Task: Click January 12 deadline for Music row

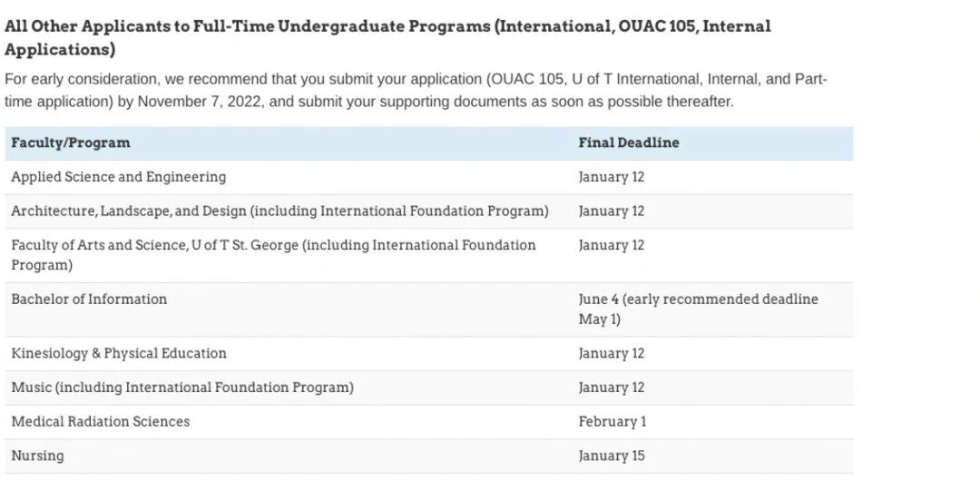Action: point(611,388)
